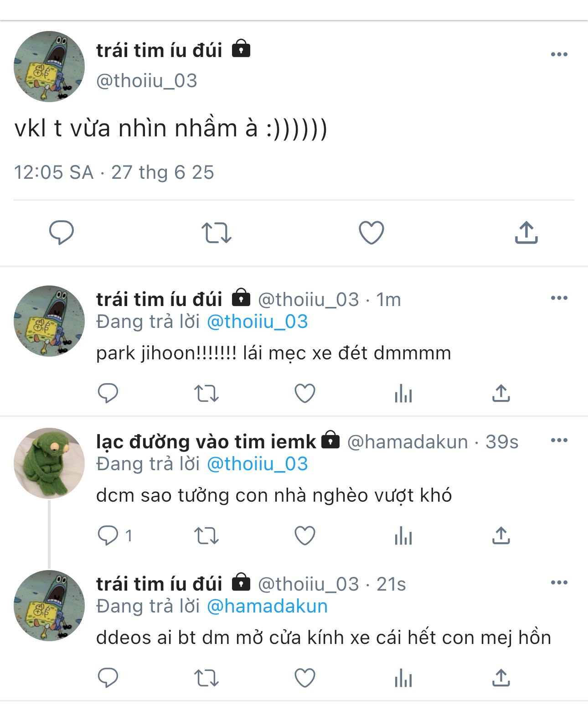The width and height of the screenshot is (588, 711).
Task: Open @thoiiu_03 link under hamadakun's name
Action: (x=257, y=464)
